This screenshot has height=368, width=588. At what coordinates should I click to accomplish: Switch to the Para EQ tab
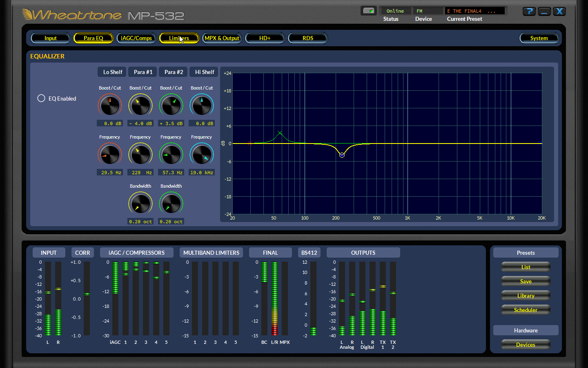(94, 38)
